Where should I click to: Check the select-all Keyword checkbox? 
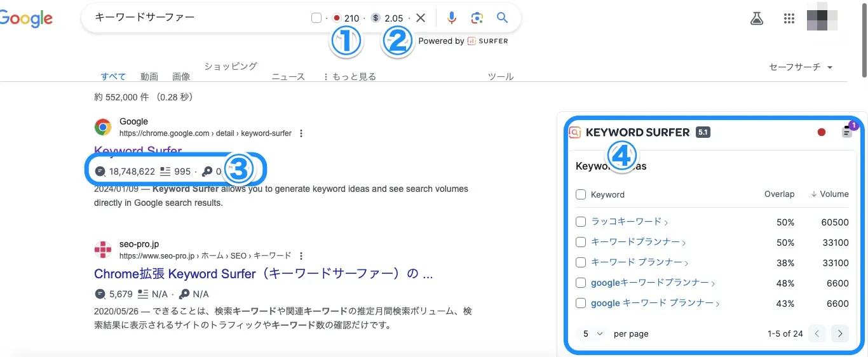(x=581, y=194)
